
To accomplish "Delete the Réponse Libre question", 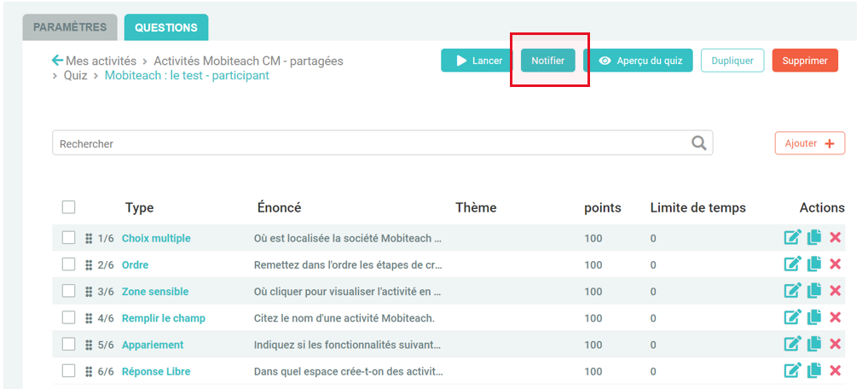I will 836,371.
